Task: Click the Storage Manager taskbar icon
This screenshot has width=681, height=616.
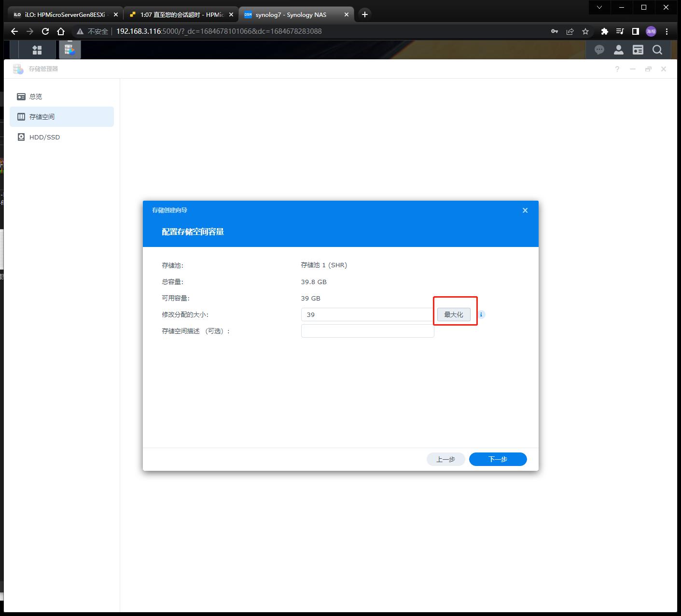Action: pos(70,50)
